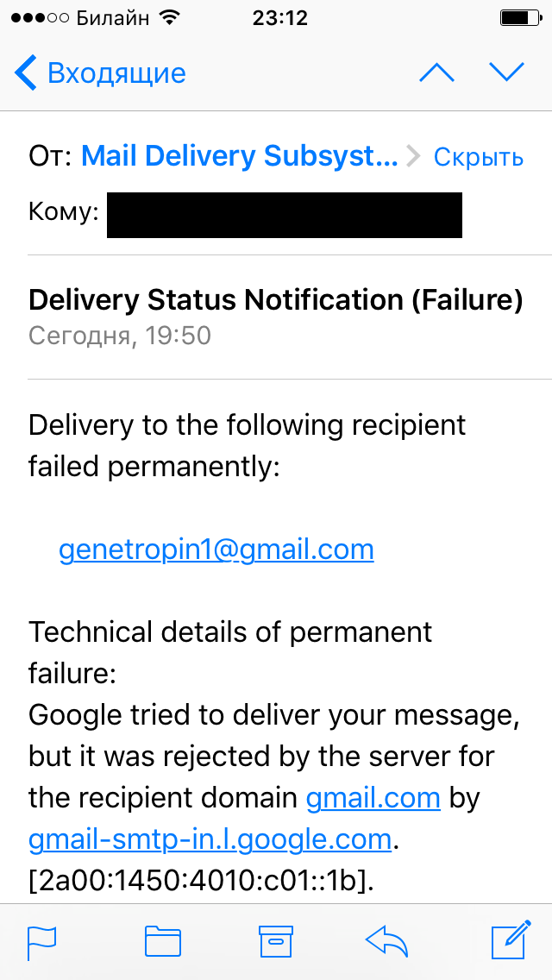The height and width of the screenshot is (980, 552).
Task: Compose a new message with the pencil icon
Action: tap(510, 940)
